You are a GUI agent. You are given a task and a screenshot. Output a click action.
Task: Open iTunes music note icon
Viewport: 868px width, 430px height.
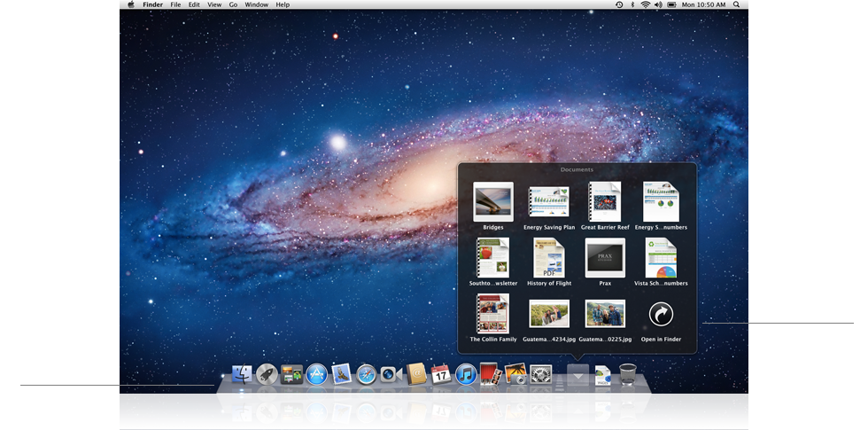(466, 375)
